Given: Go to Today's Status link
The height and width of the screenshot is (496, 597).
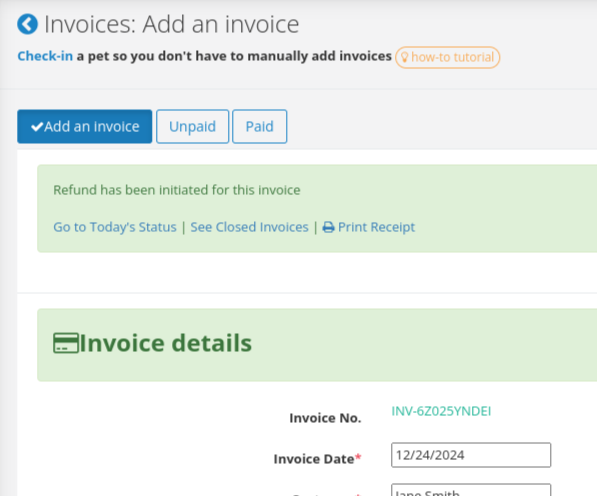Looking at the screenshot, I should (x=115, y=227).
